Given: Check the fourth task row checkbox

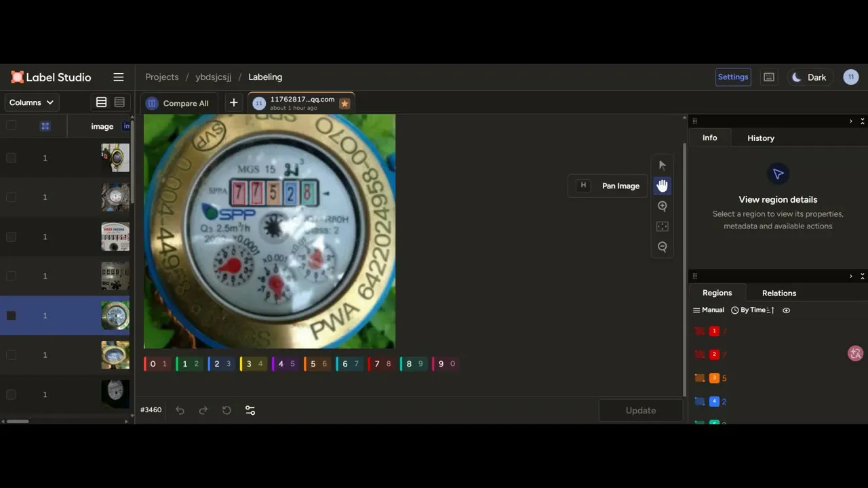Looking at the screenshot, I should click(x=11, y=276).
